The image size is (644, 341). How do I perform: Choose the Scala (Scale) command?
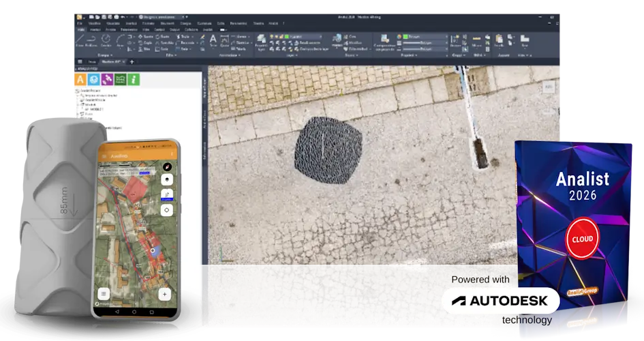(x=162, y=49)
